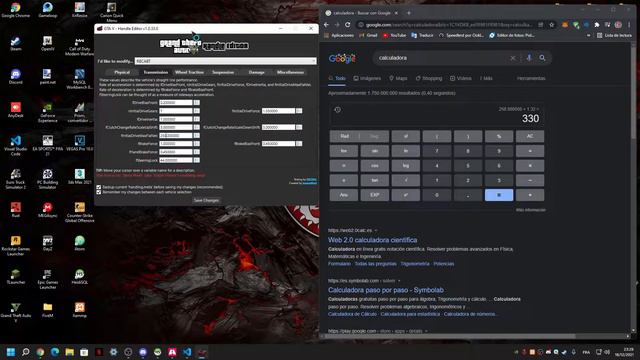The width and height of the screenshot is (640, 360).
Task: Click spinner next to fBrakeForce field
Action: pos(197,144)
